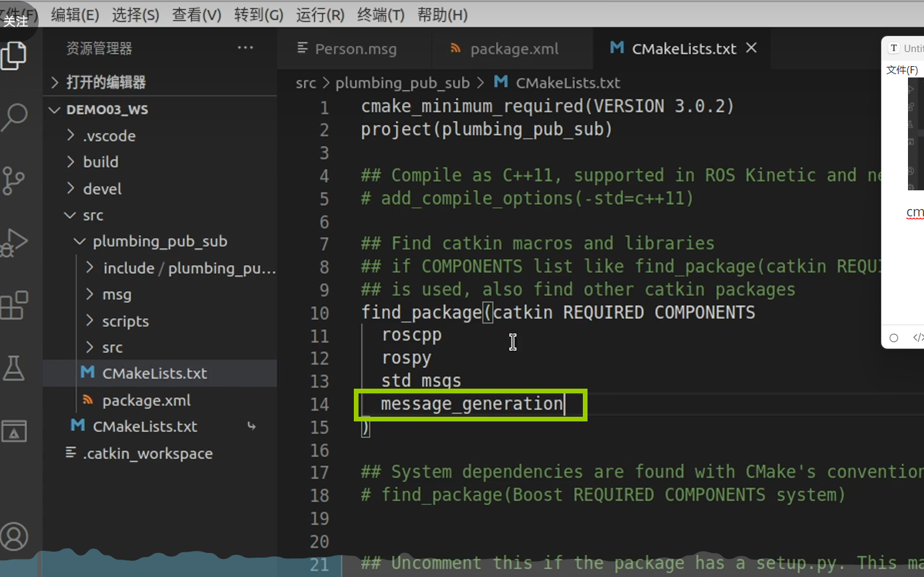The image size is (924, 577).
Task: Expand the devel folder
Action: tap(160, 189)
